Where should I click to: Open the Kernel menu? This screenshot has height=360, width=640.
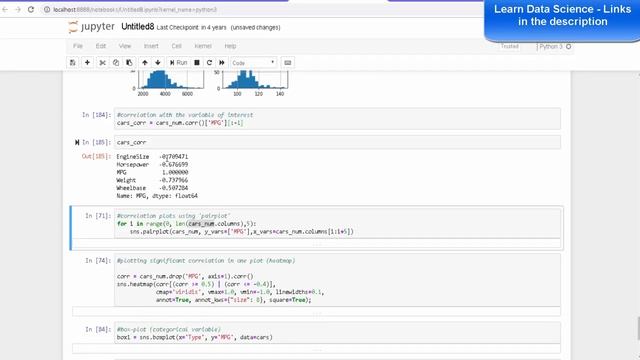tap(203, 46)
